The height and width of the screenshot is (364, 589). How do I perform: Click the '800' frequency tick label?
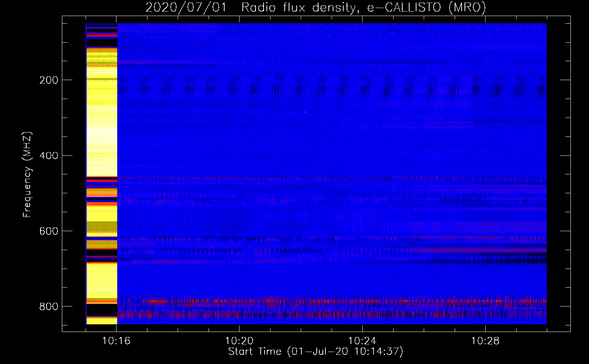click(x=48, y=307)
